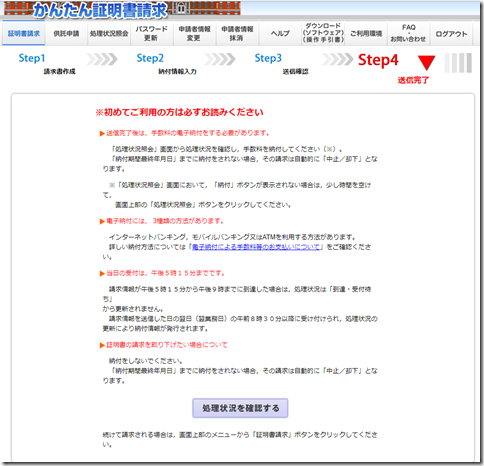Click the かんたん証明書請求 header logo
The height and width of the screenshot is (466, 484).
pos(100,10)
